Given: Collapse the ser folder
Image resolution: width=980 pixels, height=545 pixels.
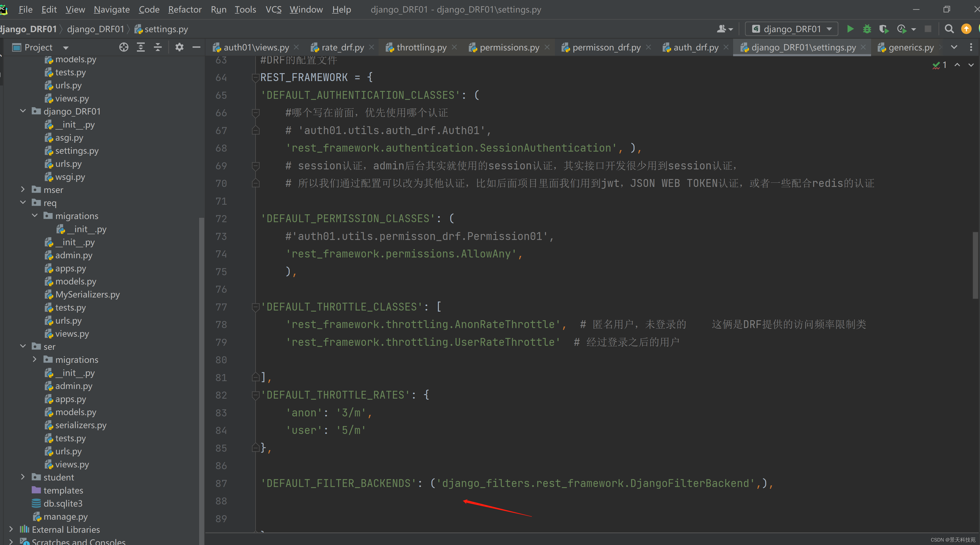Looking at the screenshot, I should [23, 346].
